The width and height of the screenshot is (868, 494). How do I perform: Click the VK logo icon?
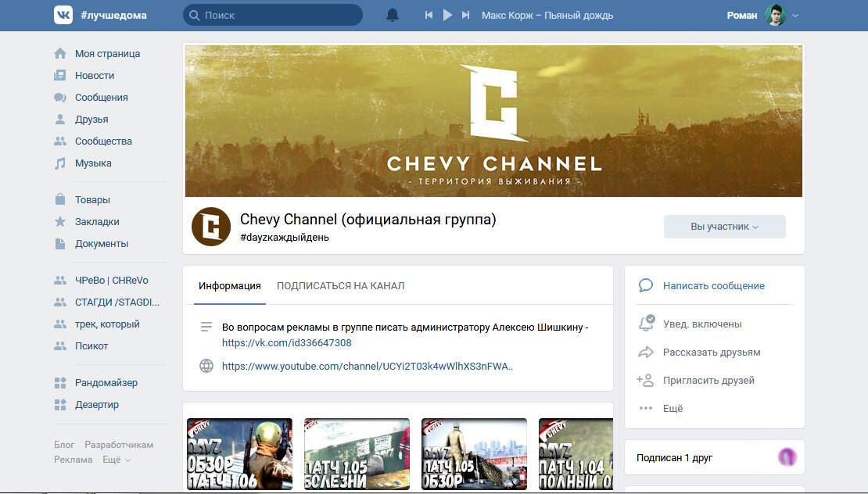point(63,15)
